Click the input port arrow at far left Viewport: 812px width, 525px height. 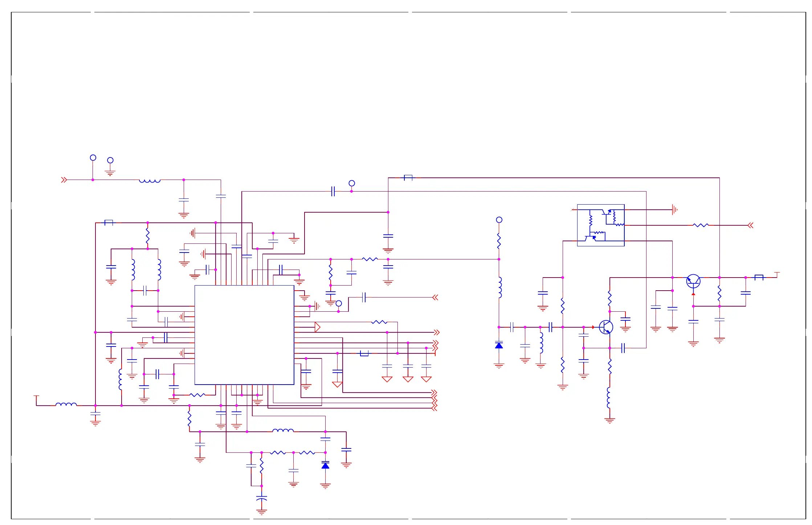(x=64, y=180)
